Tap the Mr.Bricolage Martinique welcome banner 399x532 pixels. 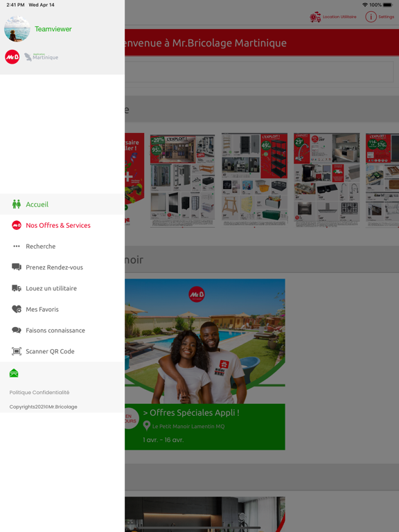(262, 43)
